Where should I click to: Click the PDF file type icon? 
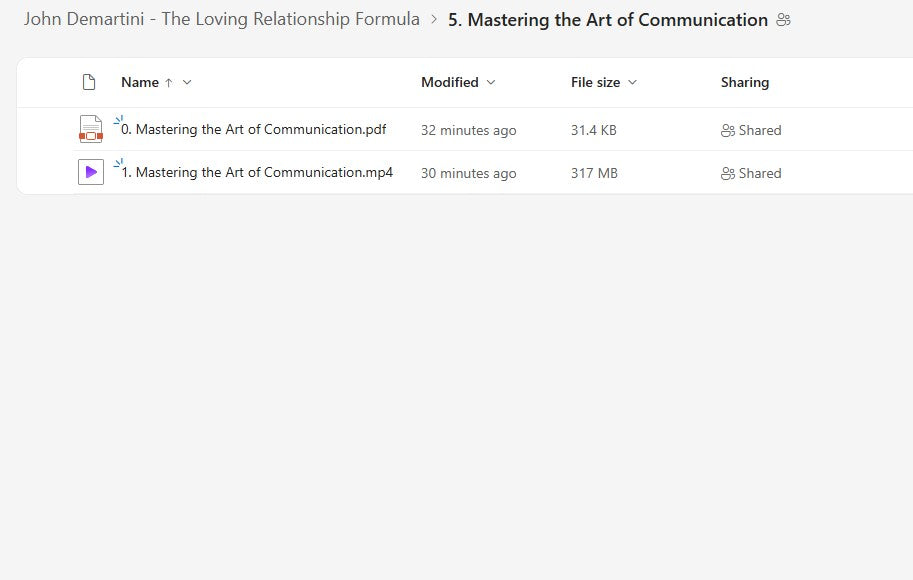tap(90, 129)
